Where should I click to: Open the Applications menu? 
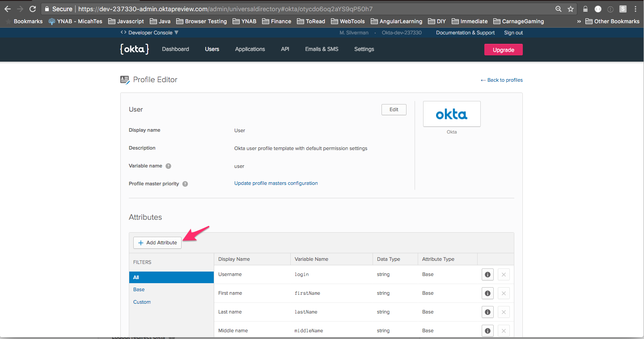(x=250, y=49)
